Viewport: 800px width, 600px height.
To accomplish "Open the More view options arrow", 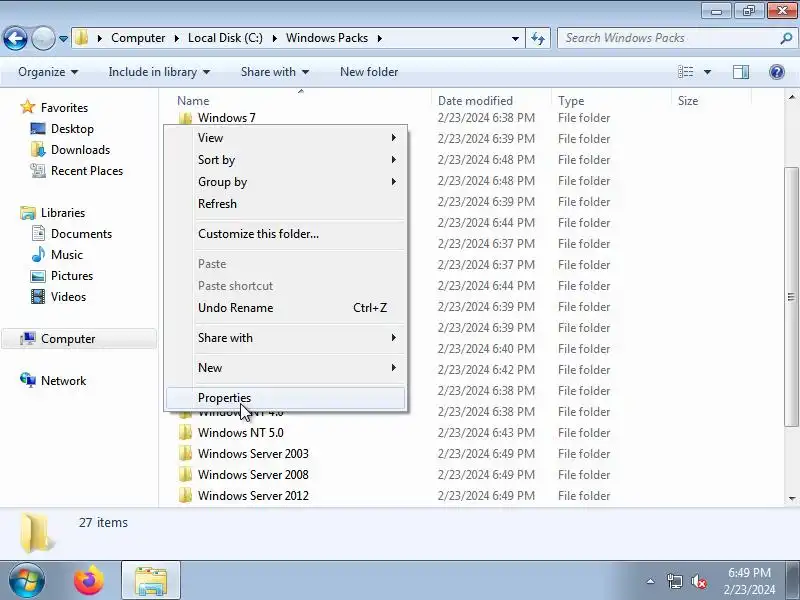I will 707,72.
